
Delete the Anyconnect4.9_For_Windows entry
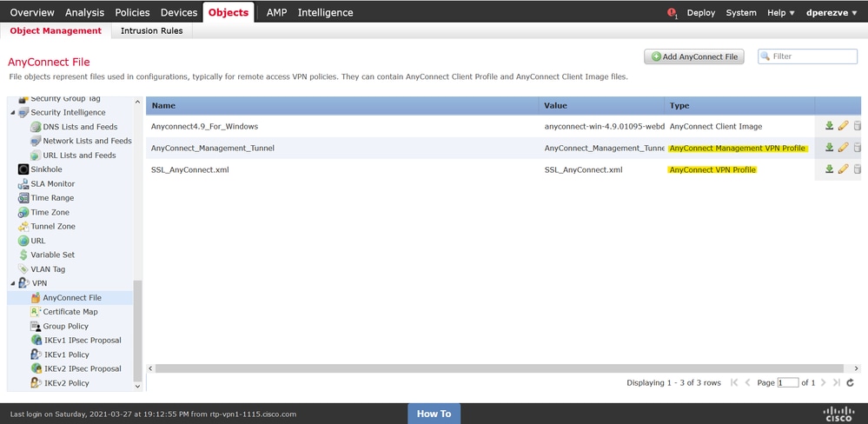pyautogui.click(x=858, y=126)
